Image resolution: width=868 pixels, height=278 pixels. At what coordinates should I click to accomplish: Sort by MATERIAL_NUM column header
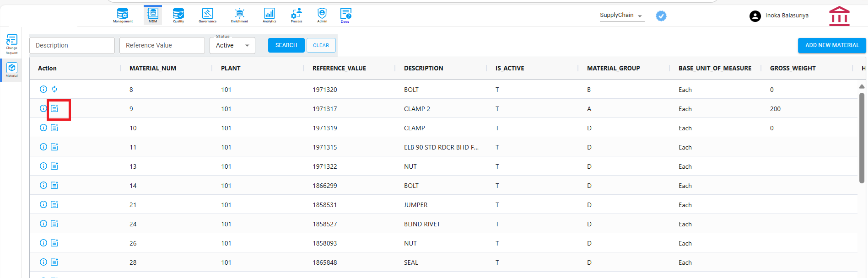click(153, 68)
